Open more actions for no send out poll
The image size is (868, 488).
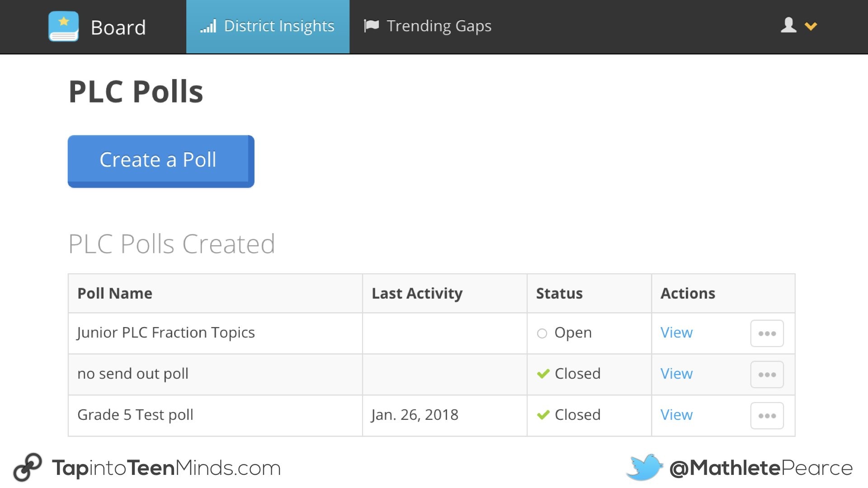coord(767,375)
